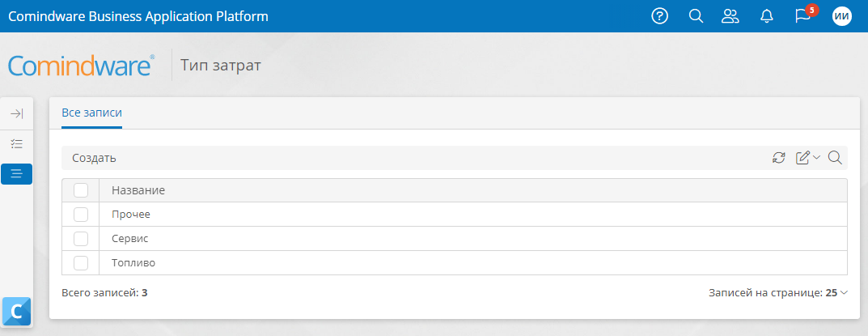The image size is (868, 336).
Task: Search table records with magnifier icon
Action: coord(836,158)
